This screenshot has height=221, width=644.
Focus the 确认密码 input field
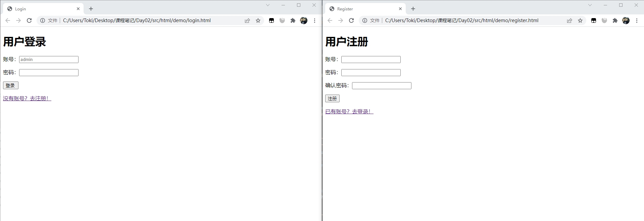(x=381, y=86)
